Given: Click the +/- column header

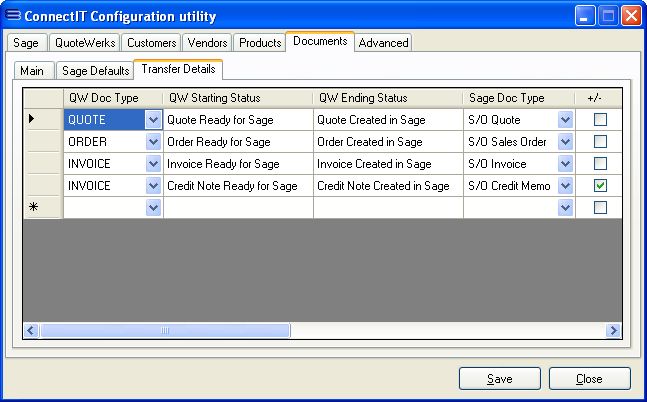Looking at the screenshot, I should [x=598, y=98].
